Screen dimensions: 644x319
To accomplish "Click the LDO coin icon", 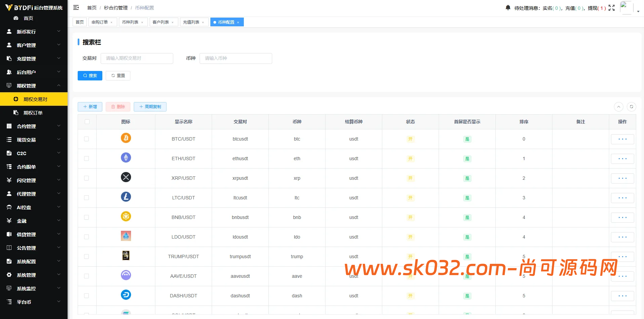I will coord(126,236).
